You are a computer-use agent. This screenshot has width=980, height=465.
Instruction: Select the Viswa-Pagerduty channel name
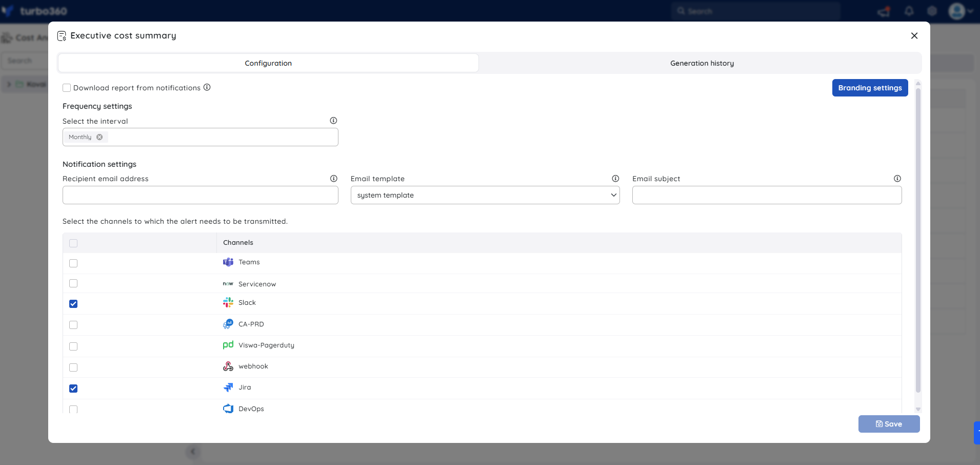point(267,345)
